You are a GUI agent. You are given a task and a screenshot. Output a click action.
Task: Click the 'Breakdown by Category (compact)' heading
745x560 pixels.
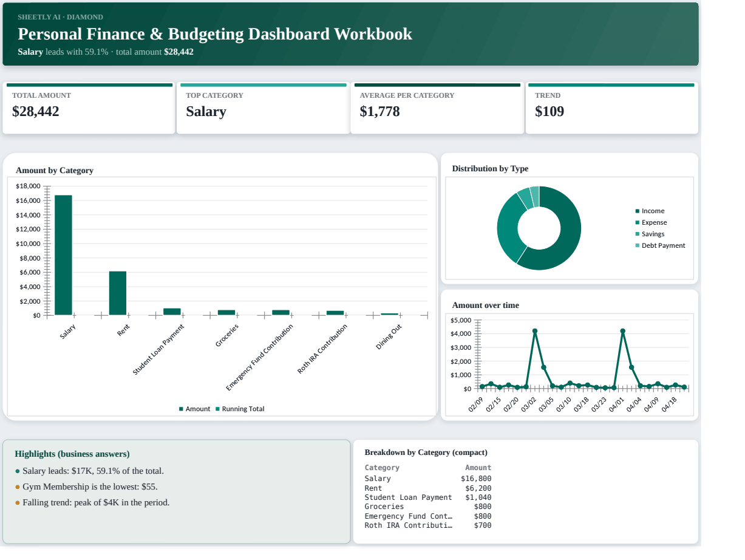[426, 452]
